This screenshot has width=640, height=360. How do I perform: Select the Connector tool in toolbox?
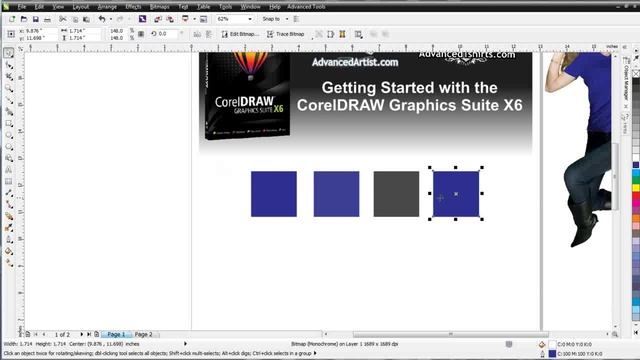click(x=9, y=204)
